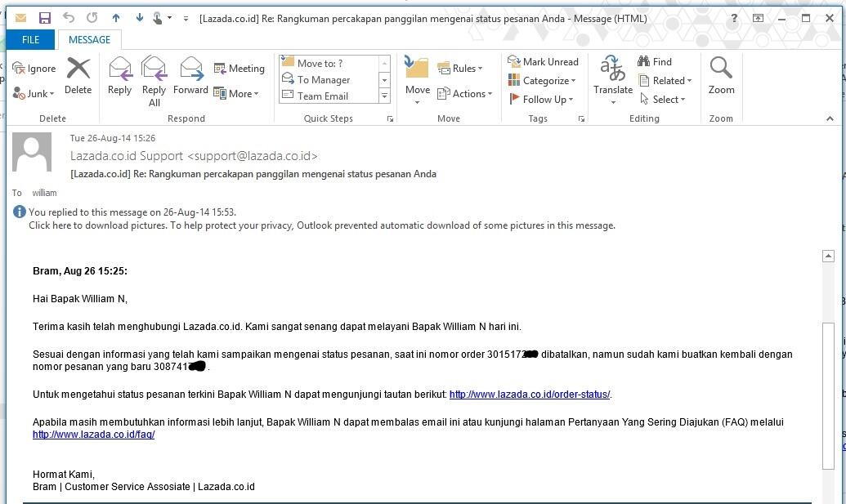The height and width of the screenshot is (504, 846).
Task: Forward this email
Action: point(190,77)
